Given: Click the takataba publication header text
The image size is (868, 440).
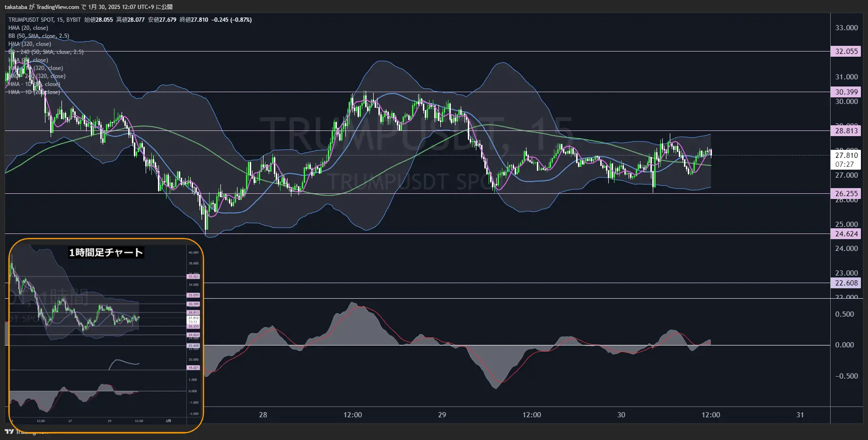Looking at the screenshot, I should point(88,7).
